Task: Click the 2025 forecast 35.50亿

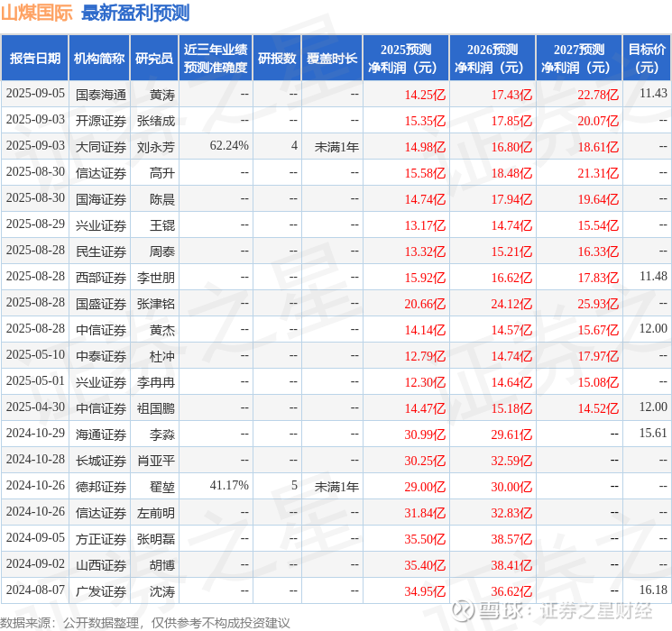Action: tap(425, 539)
